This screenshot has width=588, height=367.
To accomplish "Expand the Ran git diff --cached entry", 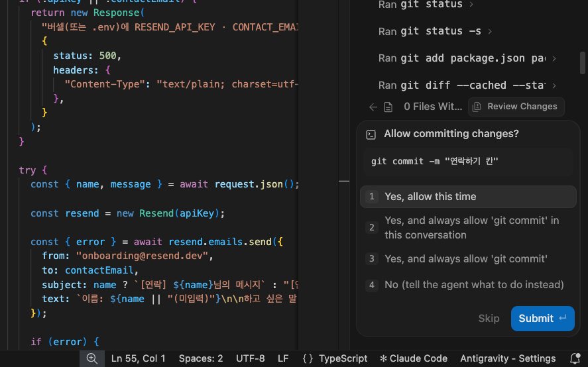I will pos(467,85).
